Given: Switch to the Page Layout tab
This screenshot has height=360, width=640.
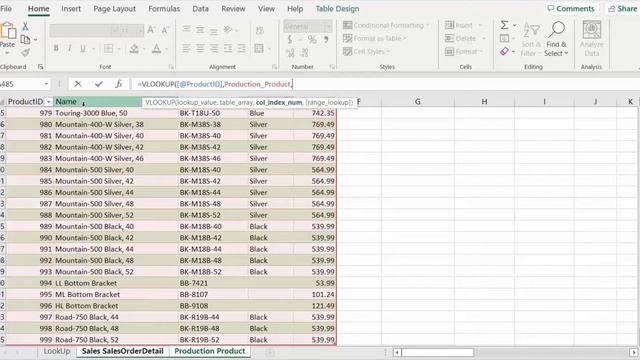Looking at the screenshot, I should (114, 9).
